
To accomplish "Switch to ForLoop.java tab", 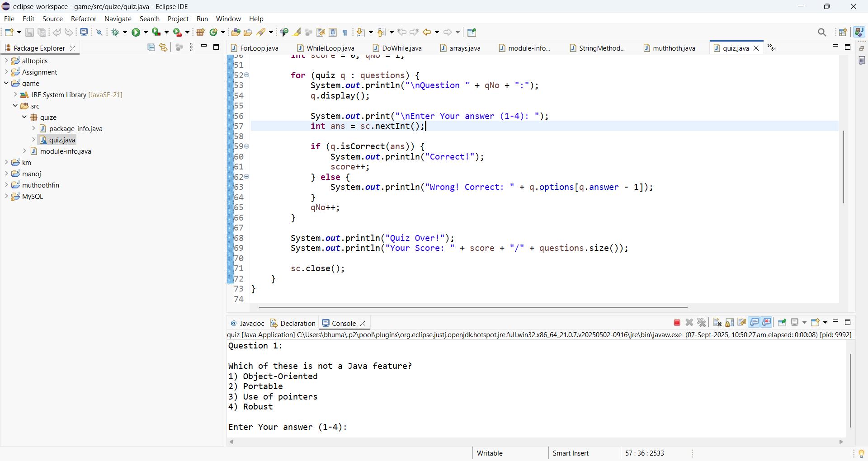I will [255, 48].
